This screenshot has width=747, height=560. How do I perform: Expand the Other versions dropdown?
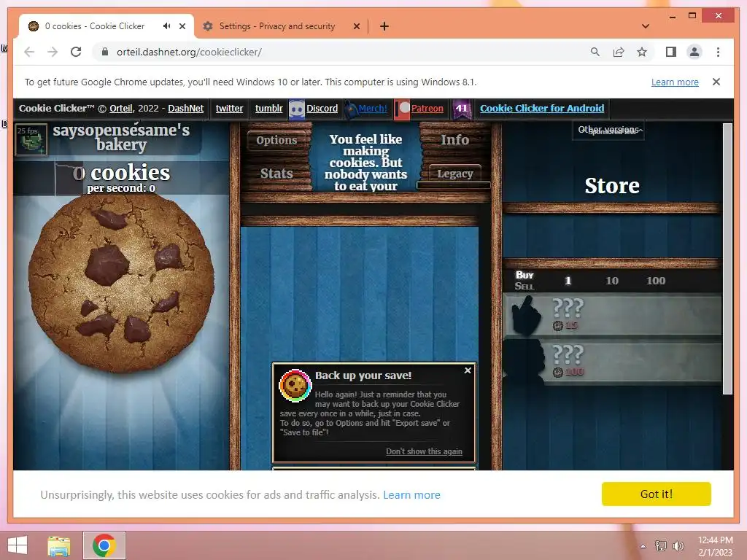(608, 130)
